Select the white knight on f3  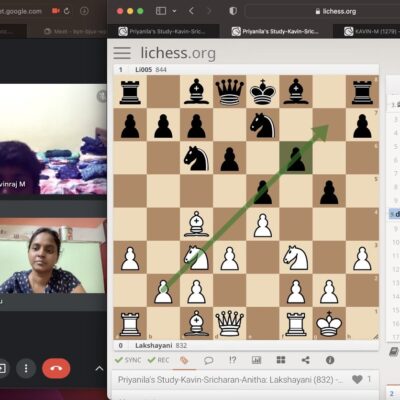(296, 257)
